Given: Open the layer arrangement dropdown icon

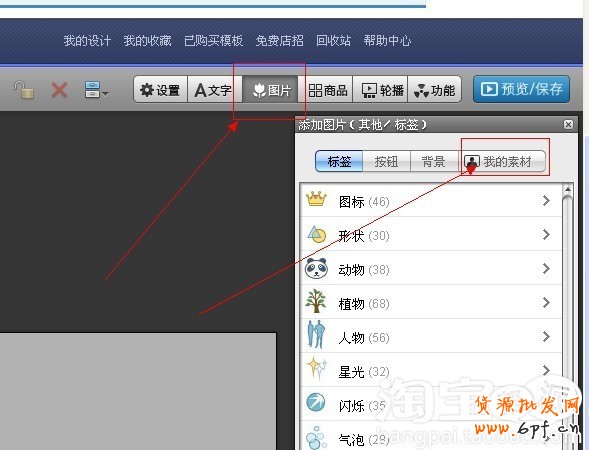Looking at the screenshot, I should (97, 90).
